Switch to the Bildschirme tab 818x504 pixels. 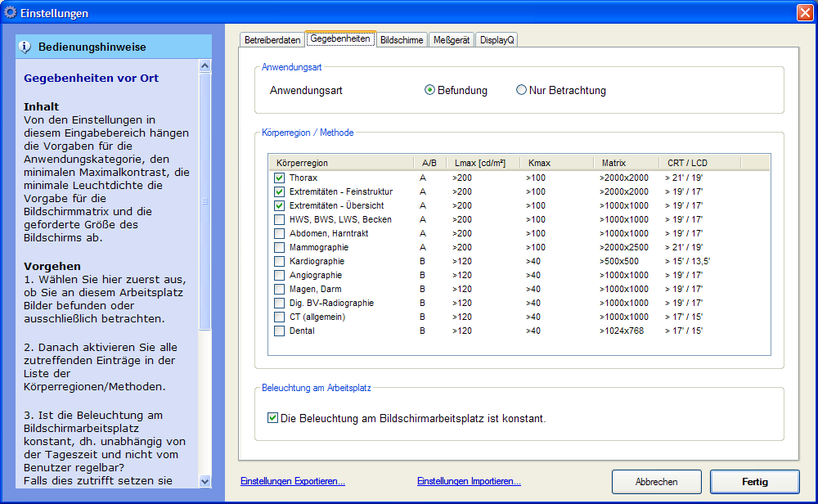pos(402,40)
